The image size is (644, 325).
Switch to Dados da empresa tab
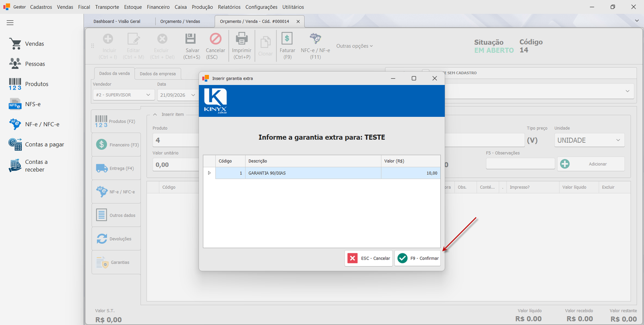tap(158, 74)
